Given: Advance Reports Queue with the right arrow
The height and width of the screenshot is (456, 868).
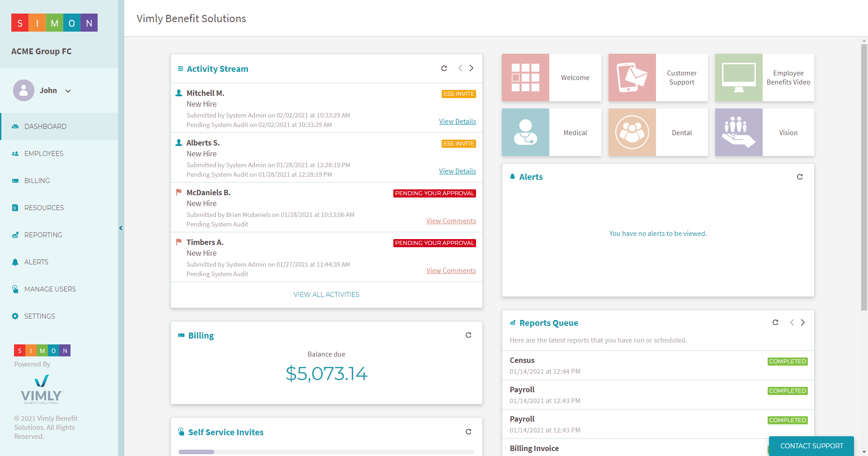Looking at the screenshot, I should [x=803, y=322].
